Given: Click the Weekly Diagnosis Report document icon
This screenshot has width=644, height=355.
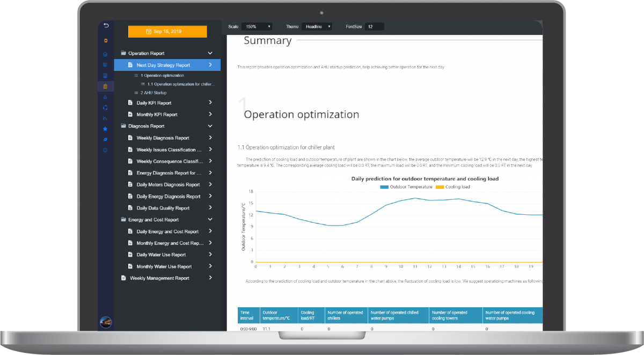Looking at the screenshot, I should tap(130, 138).
